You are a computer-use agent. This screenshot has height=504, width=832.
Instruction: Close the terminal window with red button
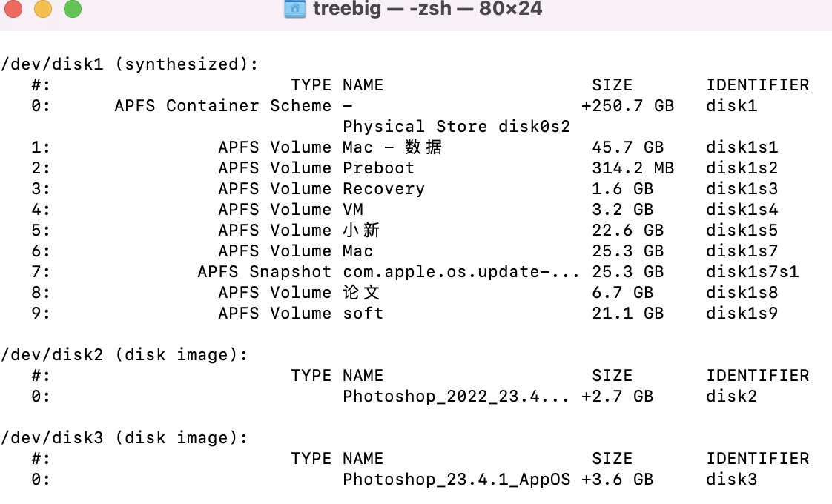(x=14, y=10)
